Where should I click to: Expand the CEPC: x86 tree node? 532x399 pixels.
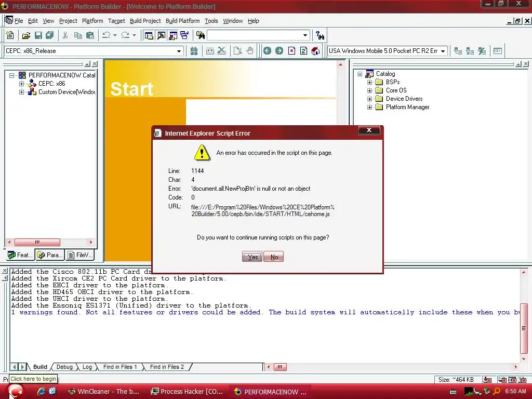21,84
